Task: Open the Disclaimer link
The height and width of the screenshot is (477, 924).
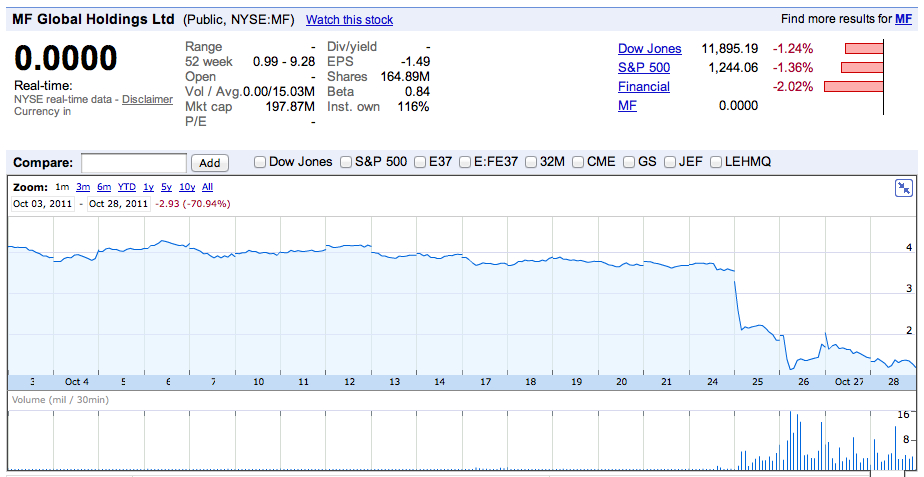Action: [148, 99]
